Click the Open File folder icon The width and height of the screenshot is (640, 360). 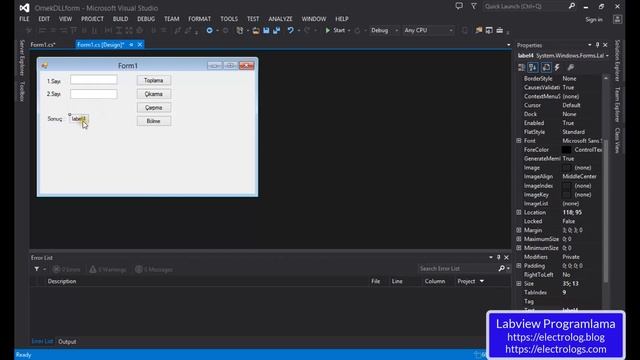click(x=256, y=30)
